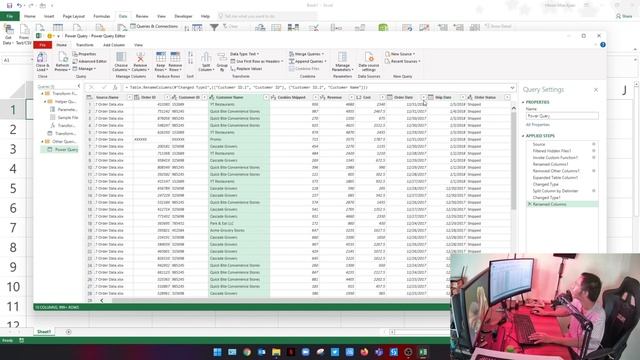Screen dimensions: 640x360
Task: Collapse the APPLIED STEPS section
Action: (523, 136)
